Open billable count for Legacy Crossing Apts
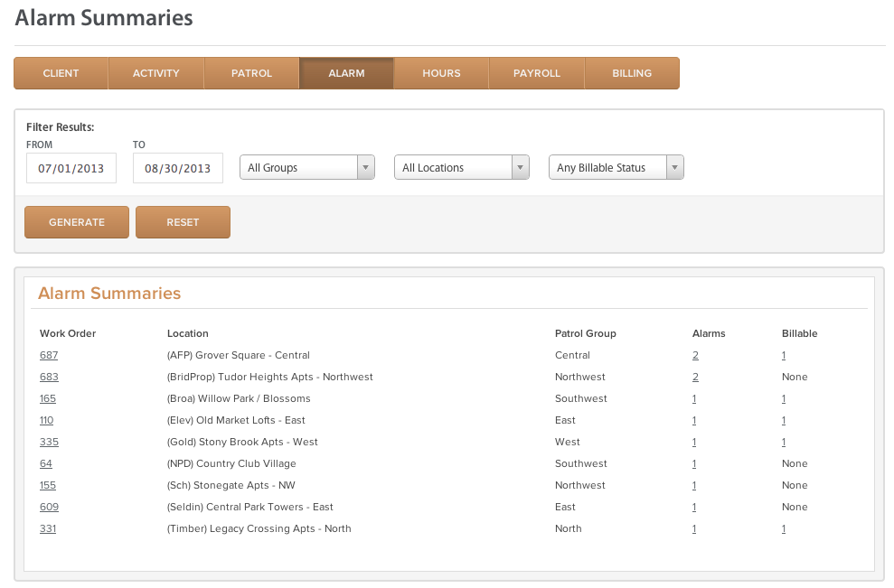Viewport: 894px width, 588px height. [x=784, y=528]
